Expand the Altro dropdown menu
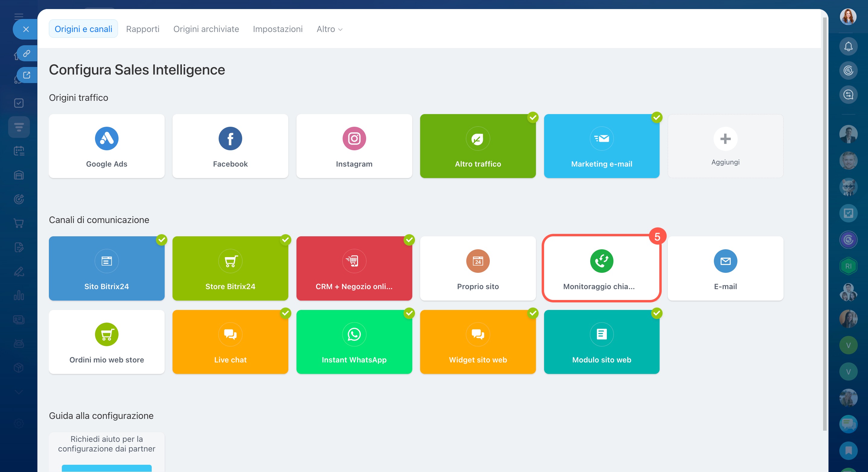Viewport: 868px width, 472px height. [x=329, y=29]
